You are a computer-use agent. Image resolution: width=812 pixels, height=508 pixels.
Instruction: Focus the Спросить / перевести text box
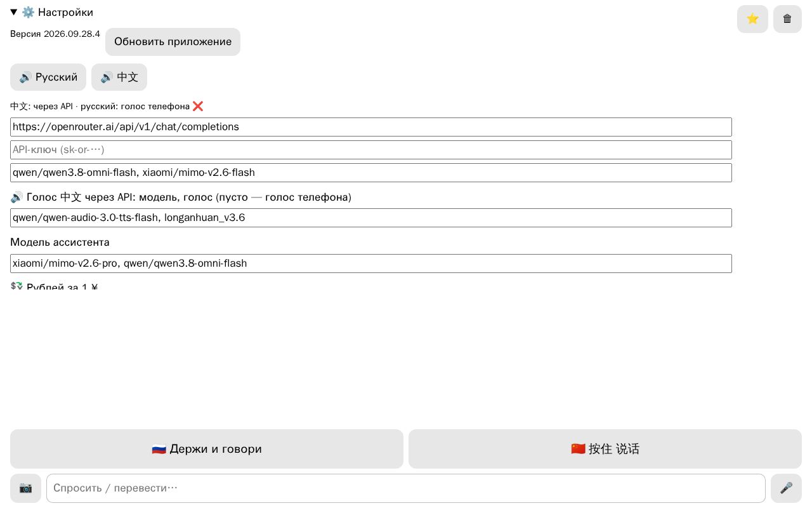click(406, 488)
